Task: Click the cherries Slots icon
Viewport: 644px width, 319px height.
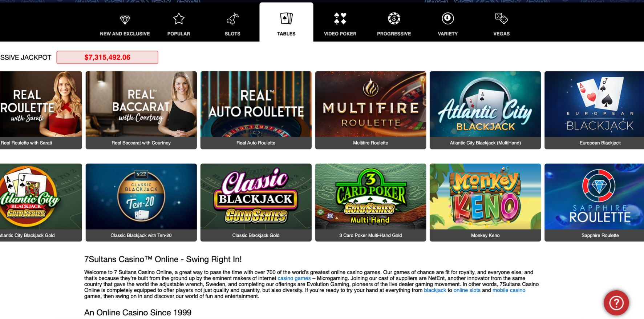Action: coord(232,19)
